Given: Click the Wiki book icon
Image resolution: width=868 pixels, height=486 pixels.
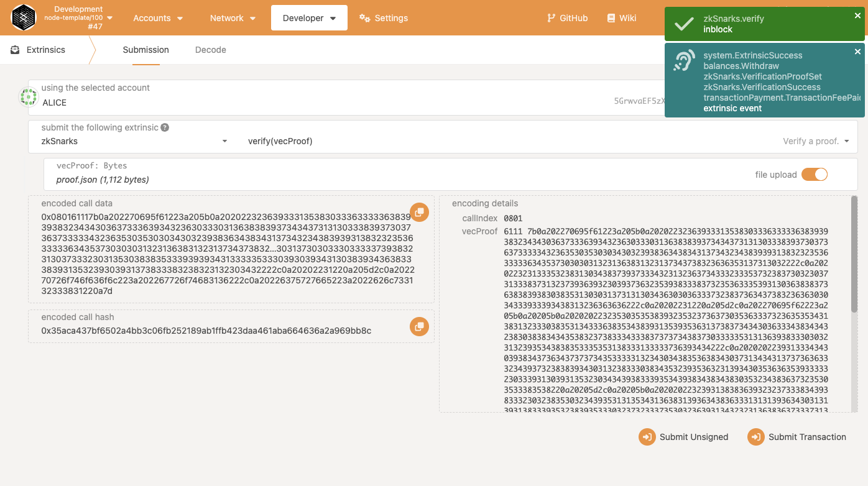Looking at the screenshot, I should tap(611, 18).
